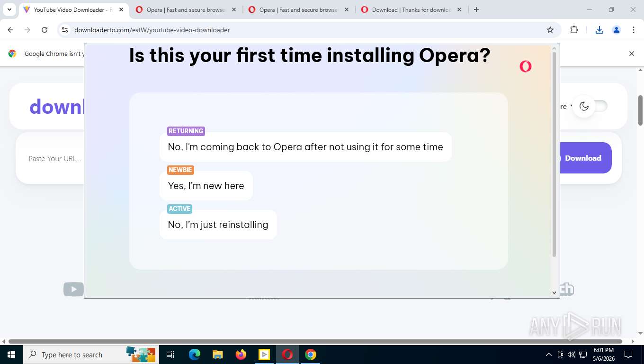
Task: Bookmark this page with the star icon
Action: coord(550,30)
